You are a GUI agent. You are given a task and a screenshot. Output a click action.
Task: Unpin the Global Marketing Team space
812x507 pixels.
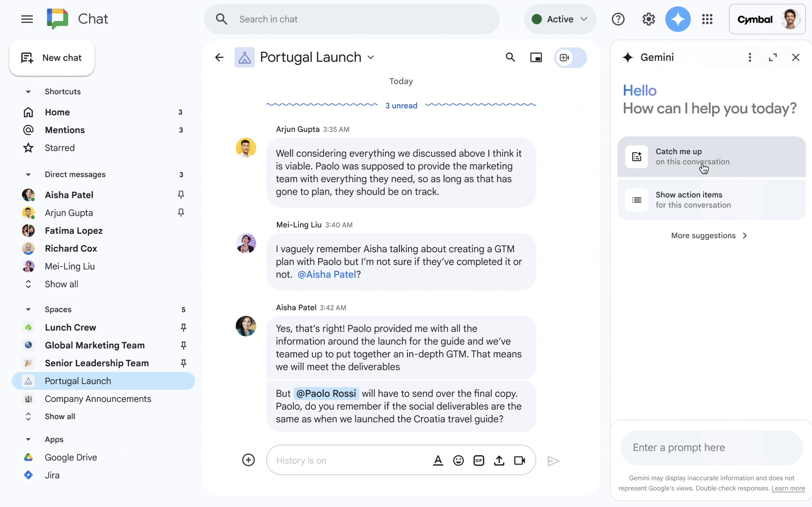click(184, 345)
